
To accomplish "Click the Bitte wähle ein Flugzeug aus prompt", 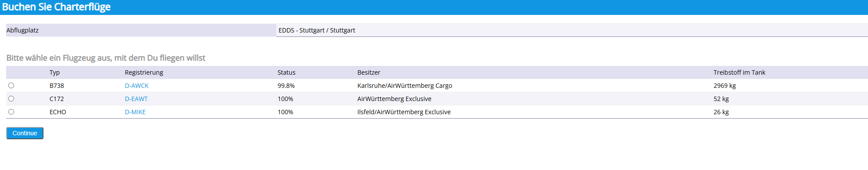I will [106, 58].
